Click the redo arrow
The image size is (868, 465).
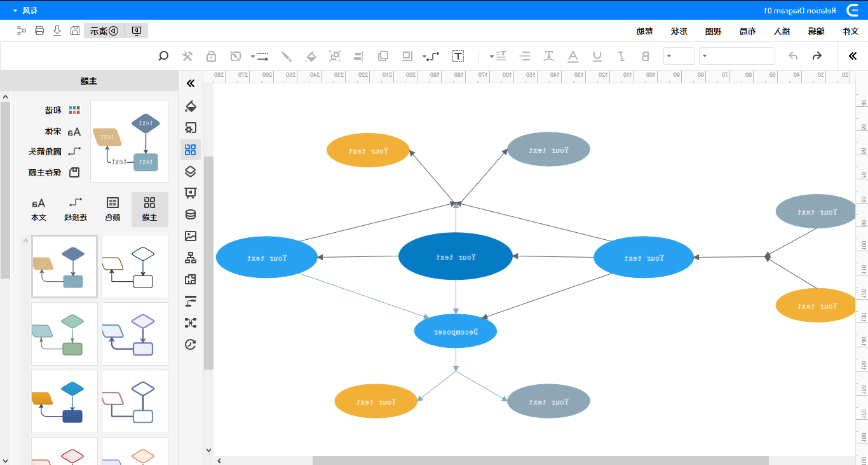(793, 56)
